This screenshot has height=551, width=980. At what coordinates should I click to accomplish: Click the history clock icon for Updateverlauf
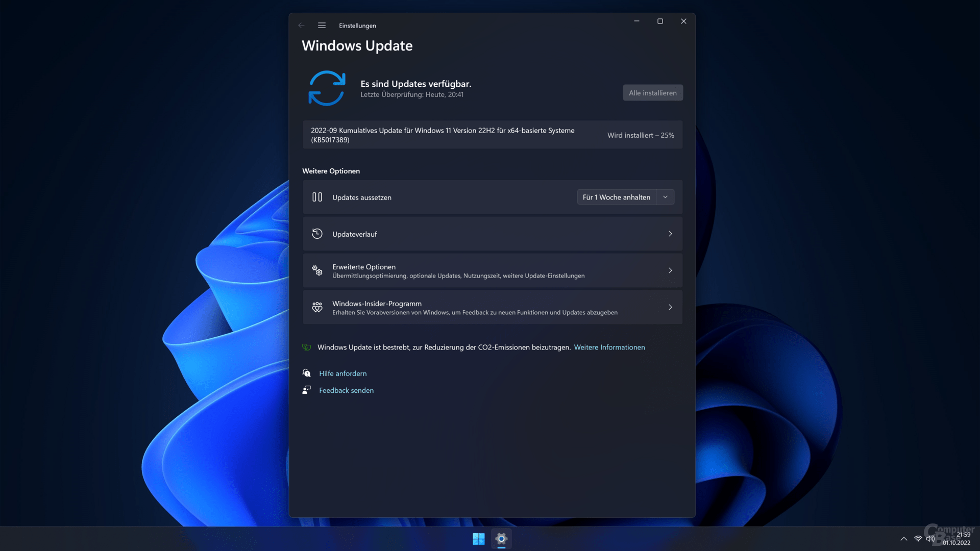pos(317,234)
